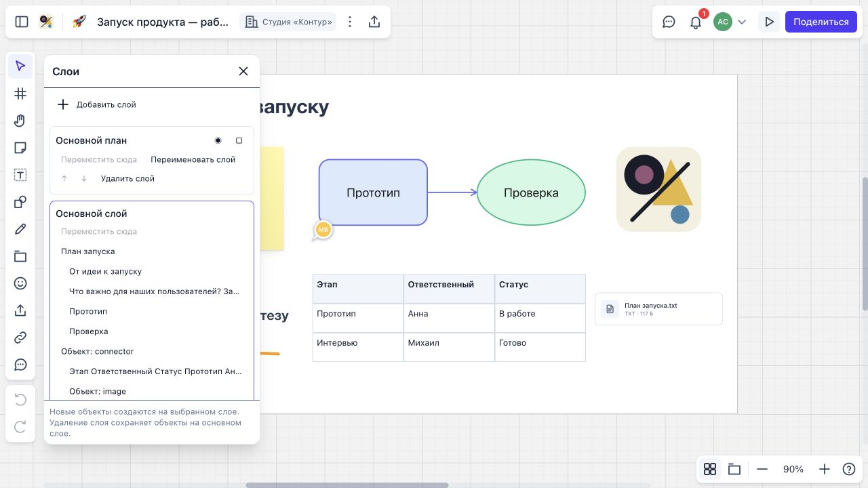The image size is (868, 488).
Task: Pick the comment tool in left toolbar
Action: [x=20, y=365]
